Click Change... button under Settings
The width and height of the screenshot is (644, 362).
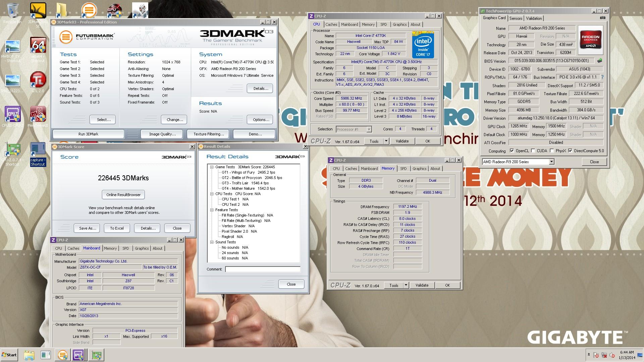coord(175,120)
